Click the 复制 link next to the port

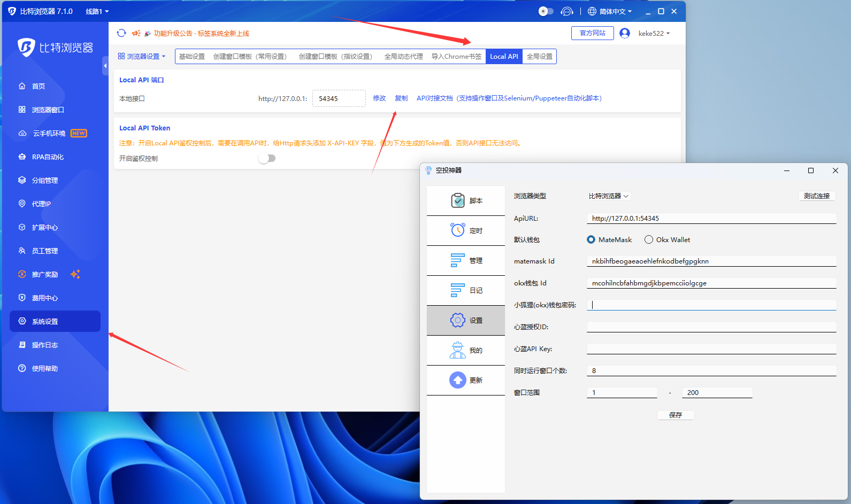401,98
